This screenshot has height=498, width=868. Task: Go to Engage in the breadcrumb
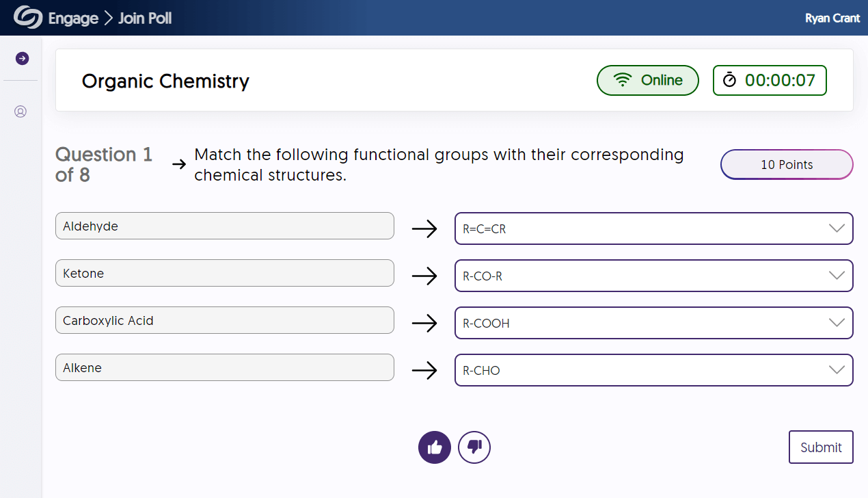click(73, 18)
